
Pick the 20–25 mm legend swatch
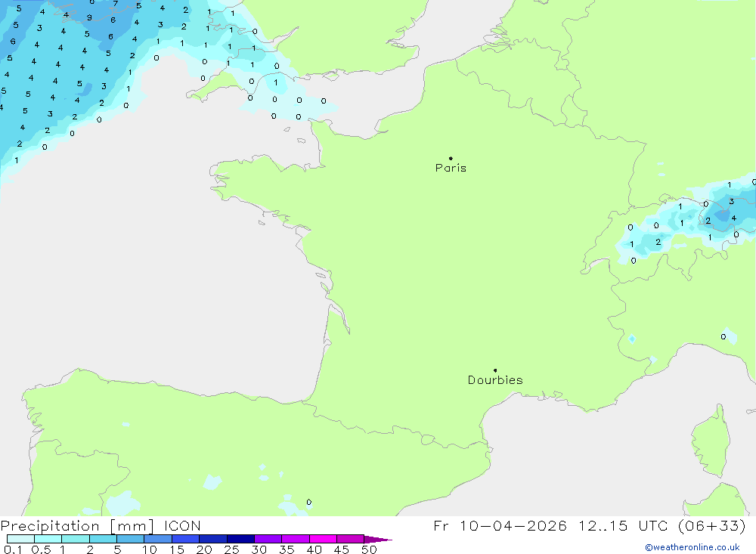click(x=213, y=539)
